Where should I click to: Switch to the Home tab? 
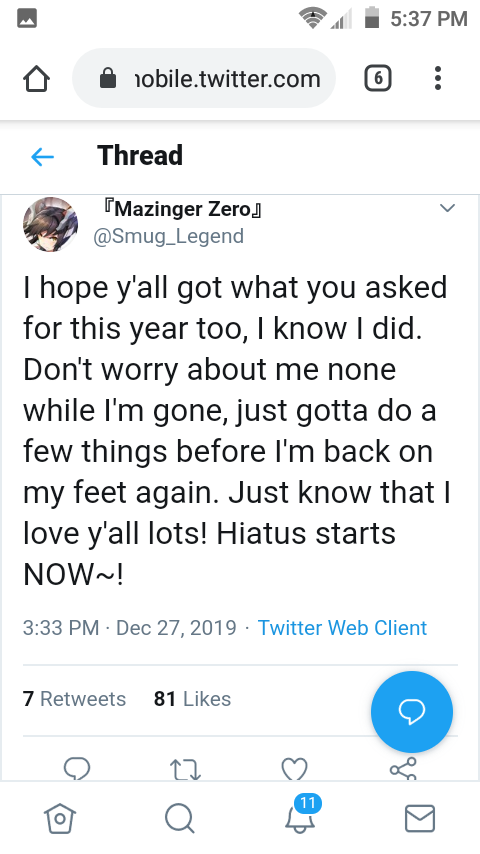[60, 818]
